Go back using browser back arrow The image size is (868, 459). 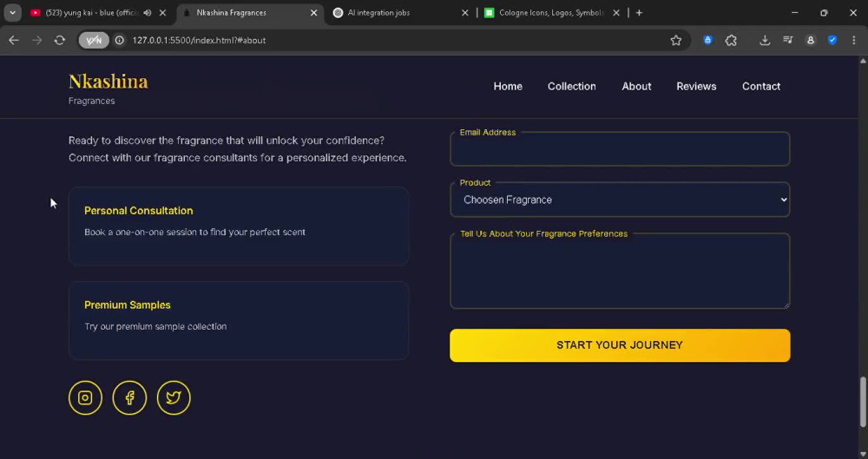(14, 40)
